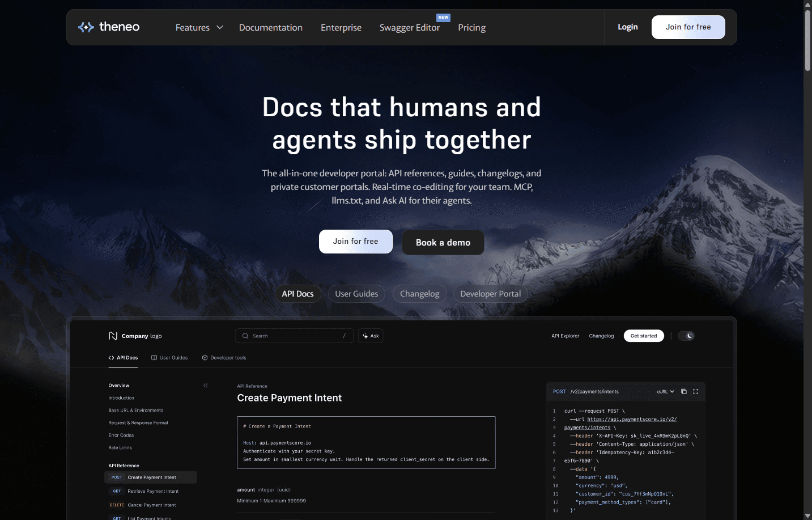Open Request & Response Format sidebar item

(x=138, y=423)
